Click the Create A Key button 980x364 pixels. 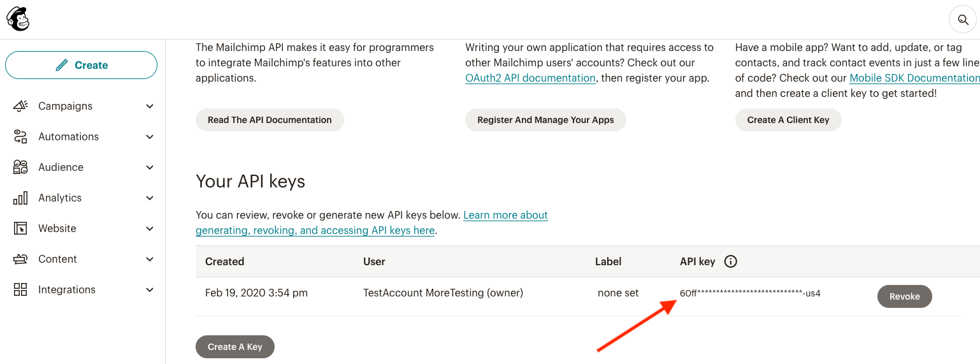click(235, 347)
